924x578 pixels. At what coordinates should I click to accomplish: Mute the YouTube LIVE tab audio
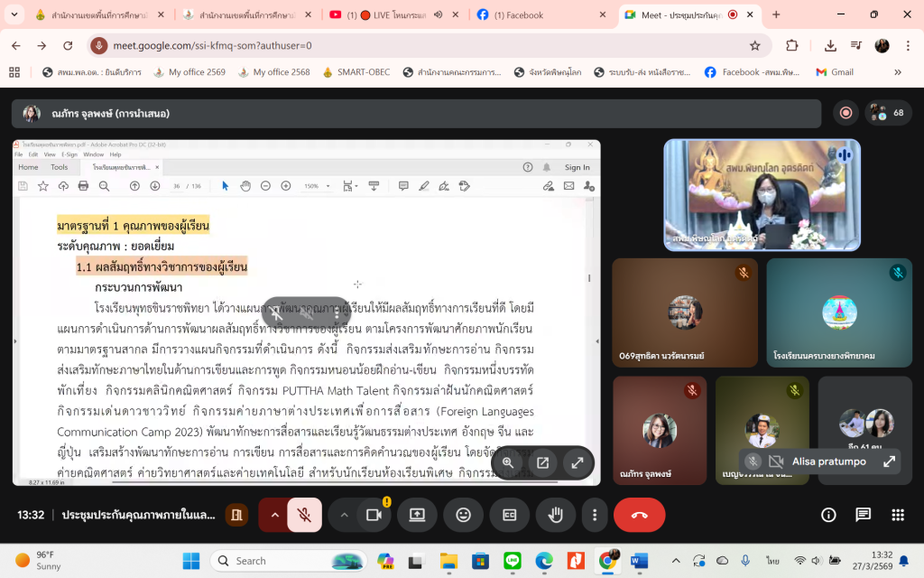(438, 14)
